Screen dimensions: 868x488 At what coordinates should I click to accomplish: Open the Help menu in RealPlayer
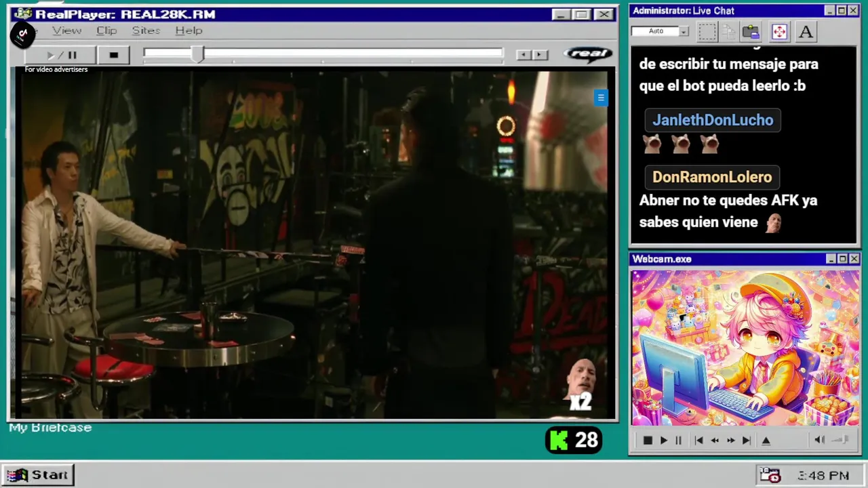[x=189, y=30]
